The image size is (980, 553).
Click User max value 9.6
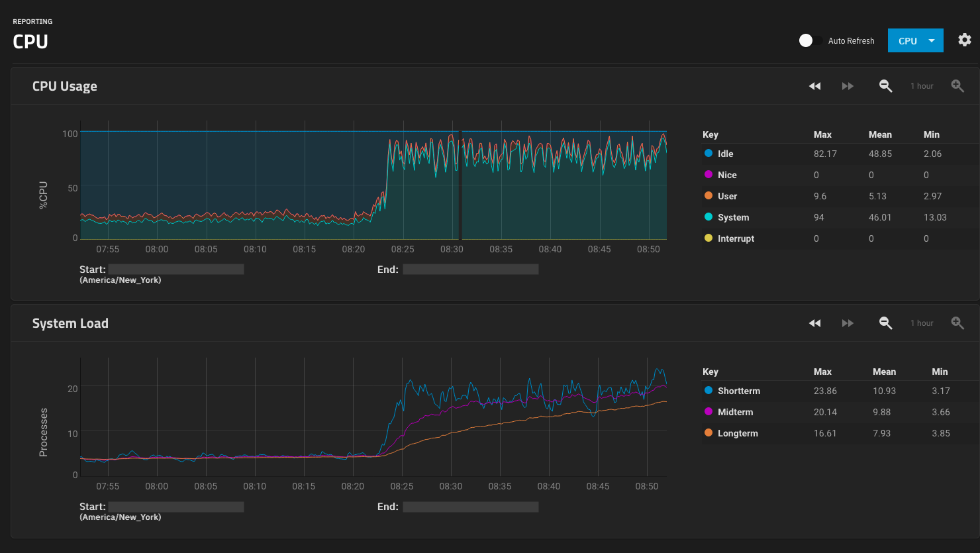820,196
